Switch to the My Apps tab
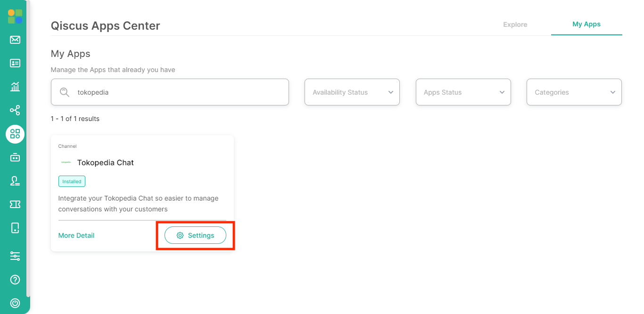 click(586, 24)
